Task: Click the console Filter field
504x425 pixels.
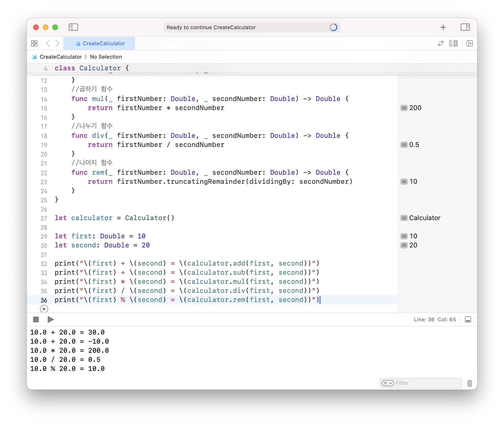Action: coord(427,383)
